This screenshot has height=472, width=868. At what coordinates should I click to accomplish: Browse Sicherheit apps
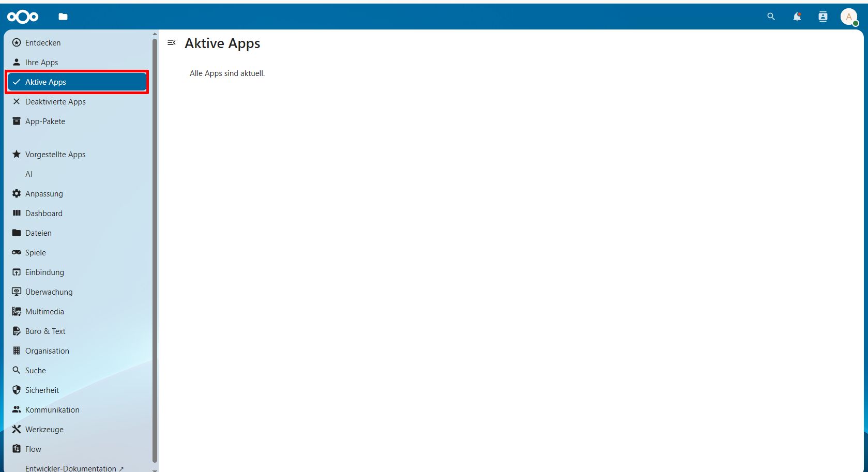pyautogui.click(x=78, y=390)
